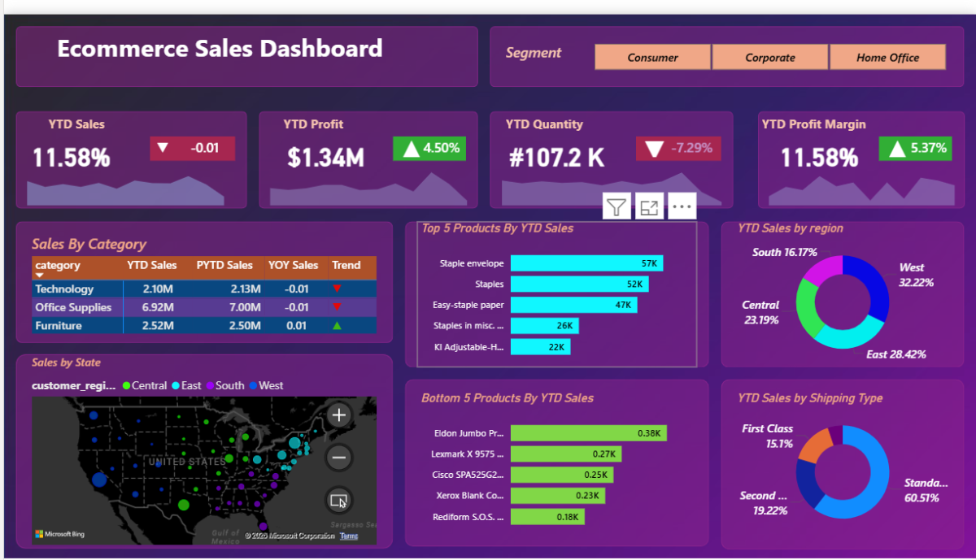Viewport: 976px width, 560px height.
Task: Click the map area select tool icon
Action: (x=339, y=500)
